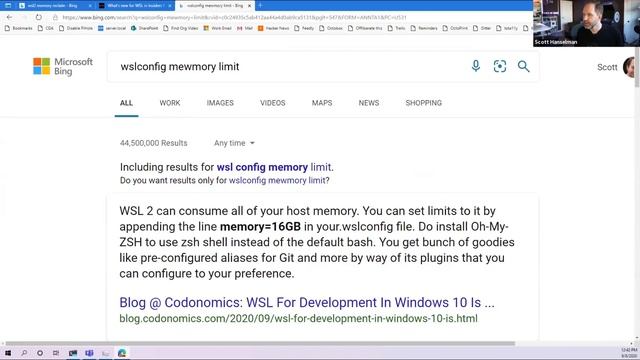Viewport: 640px width, 360px height.
Task: Open Find Org Video bookmark
Action: [180, 28]
